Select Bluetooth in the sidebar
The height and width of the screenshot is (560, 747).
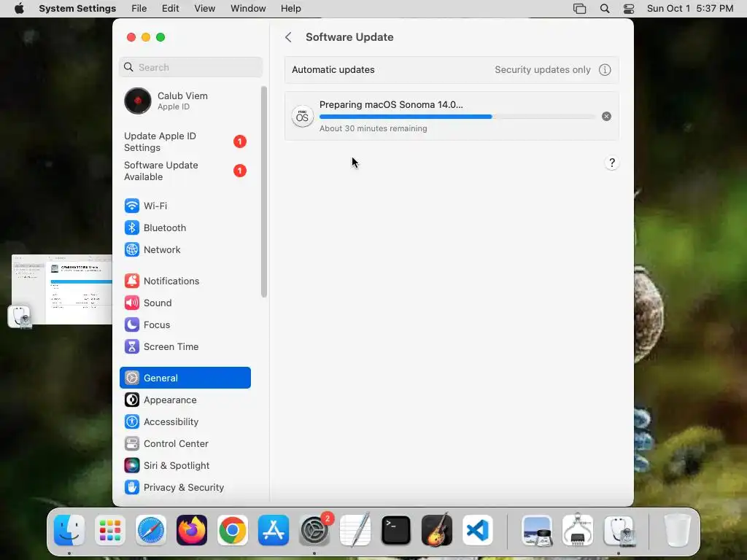click(185, 227)
